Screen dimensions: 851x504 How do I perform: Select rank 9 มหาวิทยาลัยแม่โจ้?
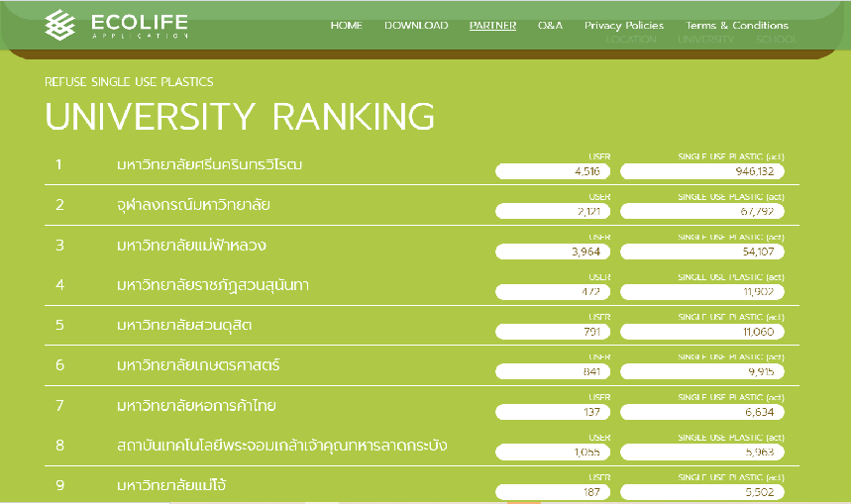[x=171, y=485]
